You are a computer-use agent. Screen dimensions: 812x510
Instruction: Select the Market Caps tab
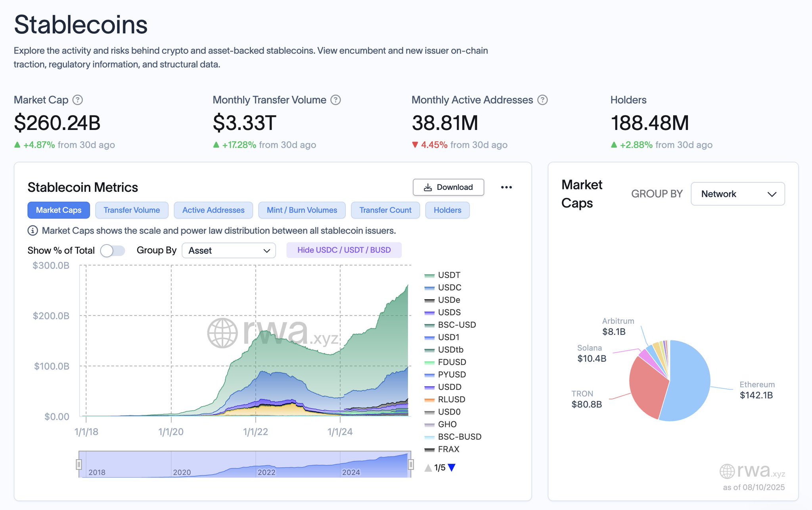59,210
